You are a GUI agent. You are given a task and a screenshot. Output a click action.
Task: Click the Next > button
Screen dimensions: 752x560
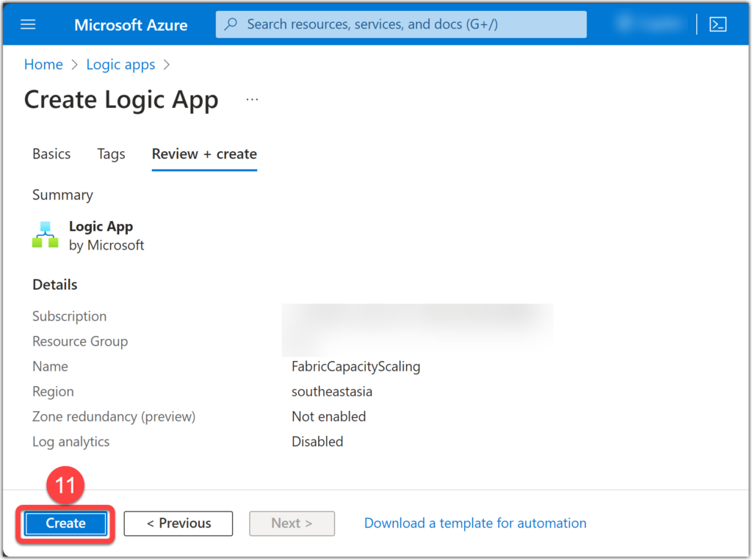pyautogui.click(x=292, y=523)
